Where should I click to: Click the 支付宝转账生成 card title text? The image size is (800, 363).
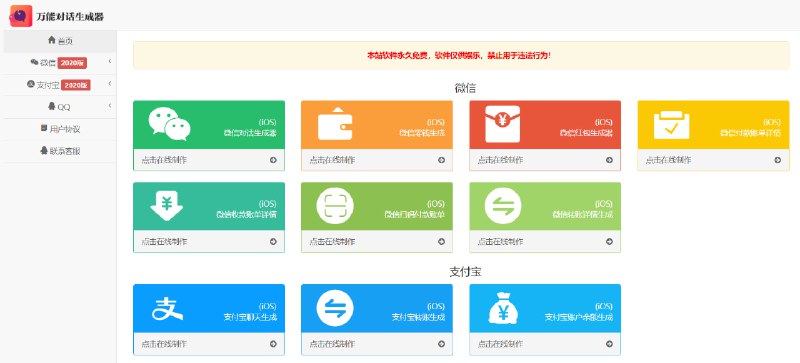click(x=418, y=317)
